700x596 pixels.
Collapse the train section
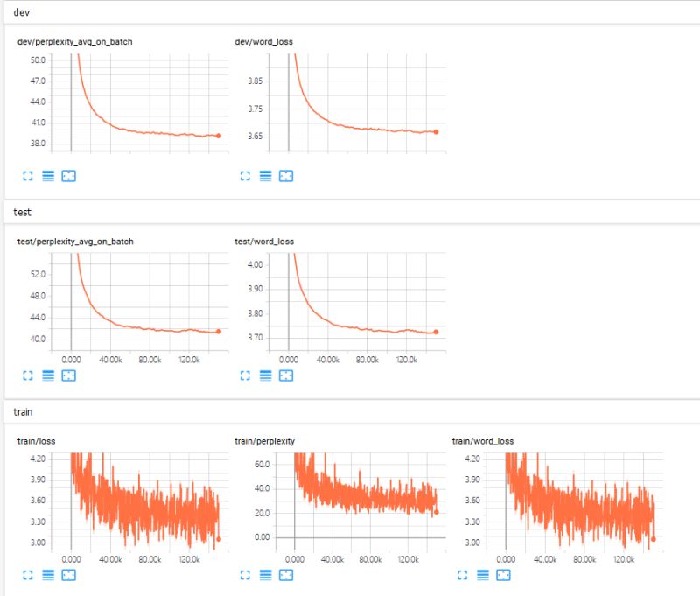point(22,412)
